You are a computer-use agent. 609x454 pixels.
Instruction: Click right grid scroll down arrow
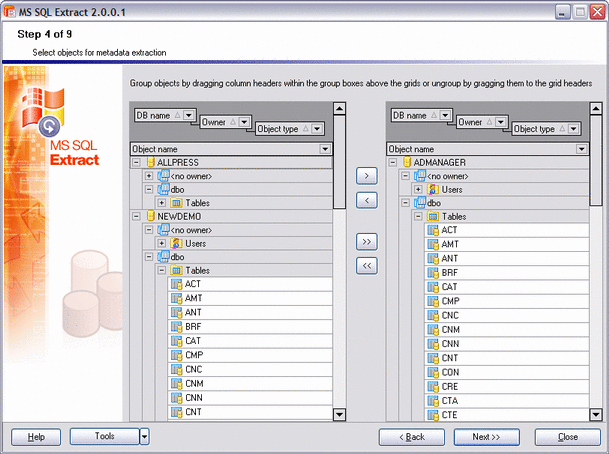596,415
